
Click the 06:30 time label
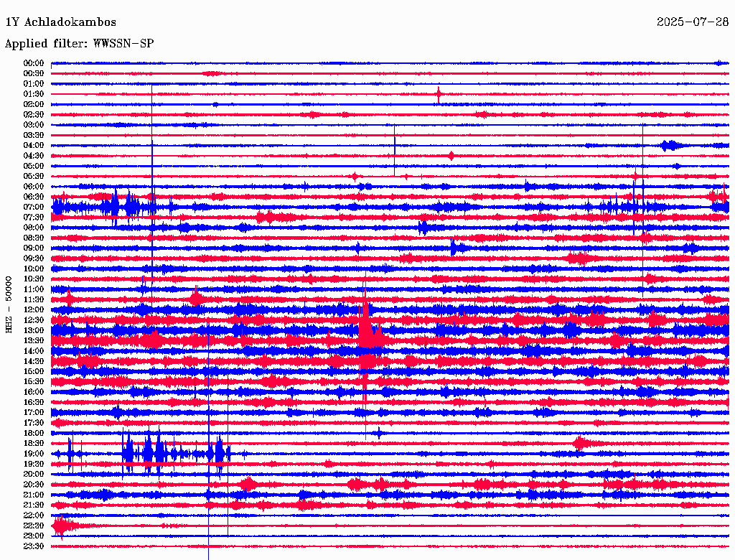[x=34, y=197]
